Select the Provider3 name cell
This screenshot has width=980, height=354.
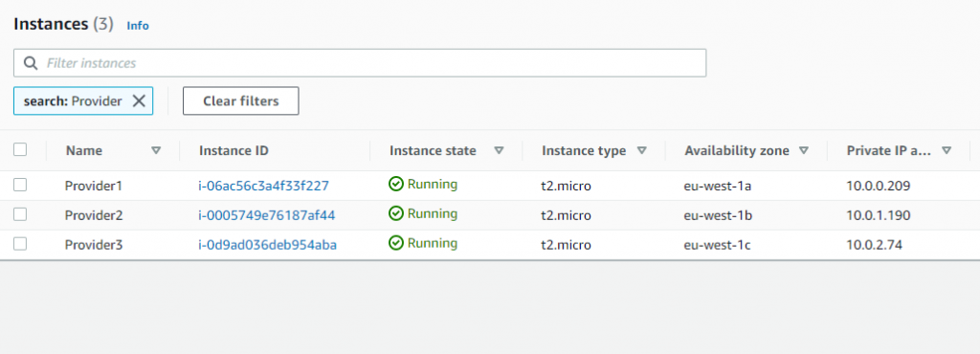[x=94, y=245]
